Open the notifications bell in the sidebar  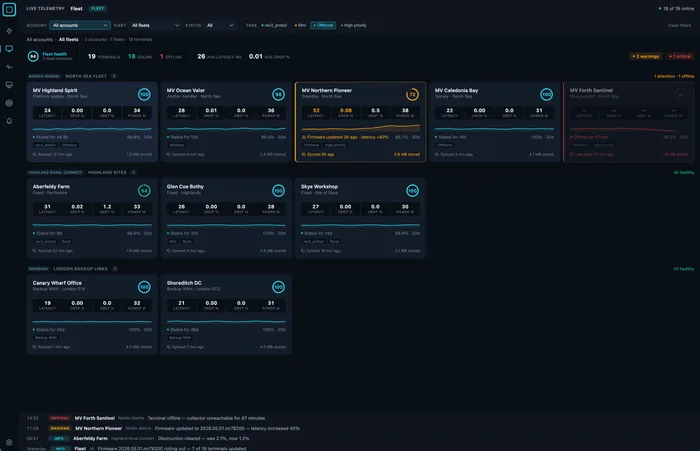click(9, 121)
